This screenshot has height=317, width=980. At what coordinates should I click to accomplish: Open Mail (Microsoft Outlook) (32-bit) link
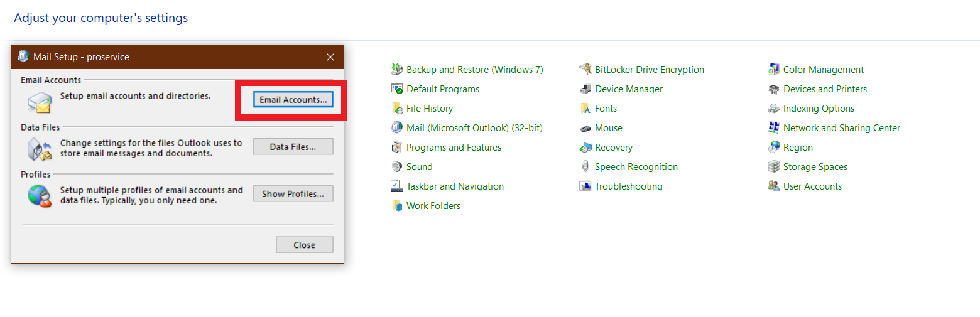(474, 127)
